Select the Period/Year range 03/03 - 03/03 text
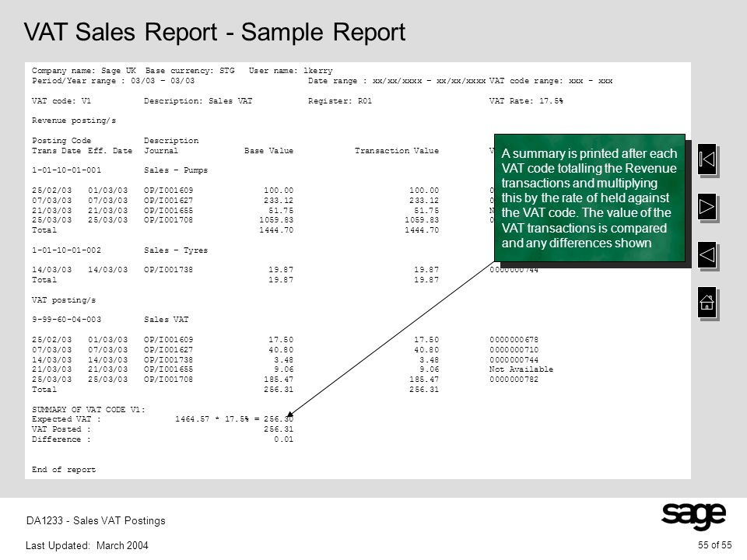Viewport: 747px width, 560px height. click(x=114, y=81)
